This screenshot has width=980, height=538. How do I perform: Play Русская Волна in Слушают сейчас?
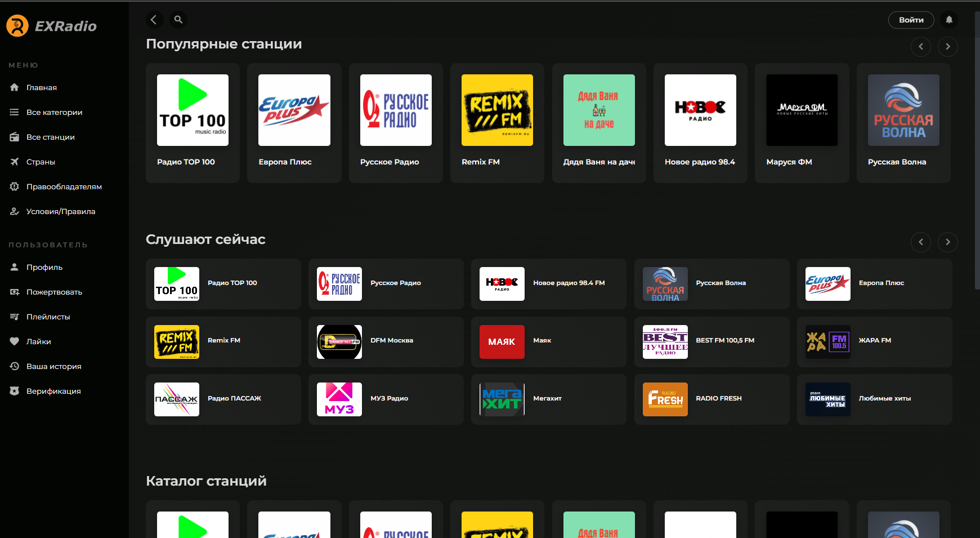[712, 284]
